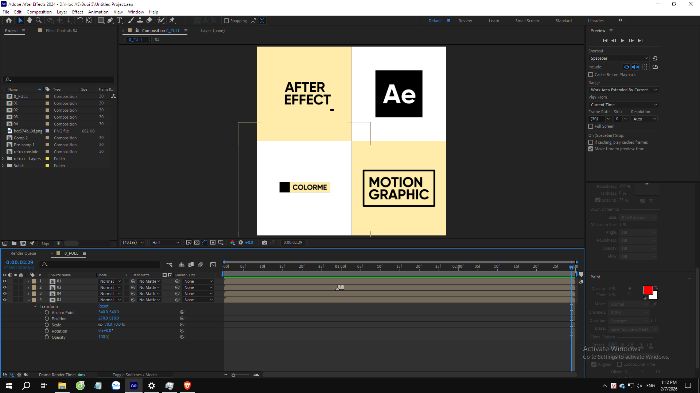Jump to last frame in Preview panel
The height and width of the screenshot is (393, 700).
pyautogui.click(x=640, y=40)
